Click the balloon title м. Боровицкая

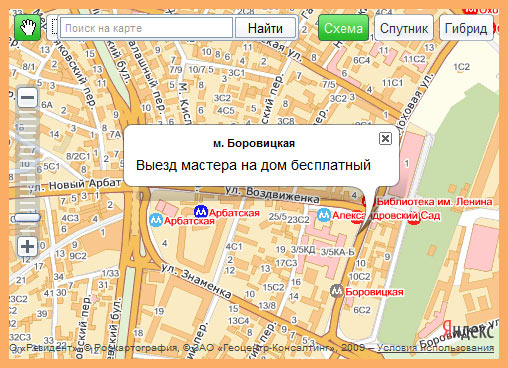tap(254, 143)
